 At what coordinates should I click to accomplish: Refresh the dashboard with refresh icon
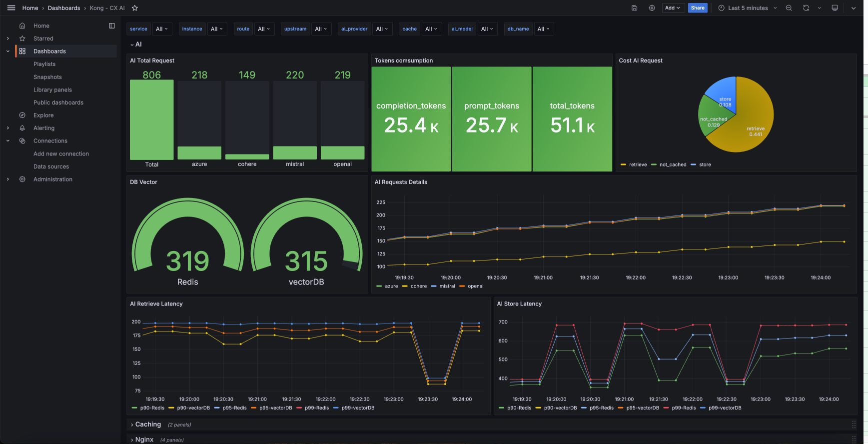pyautogui.click(x=806, y=8)
